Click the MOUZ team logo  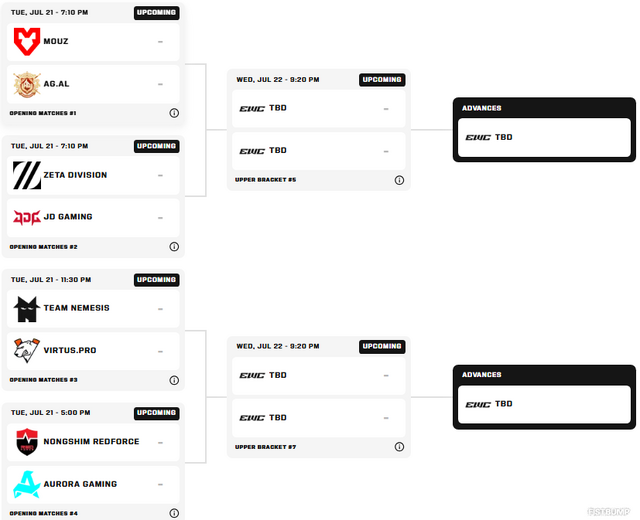tap(27, 41)
